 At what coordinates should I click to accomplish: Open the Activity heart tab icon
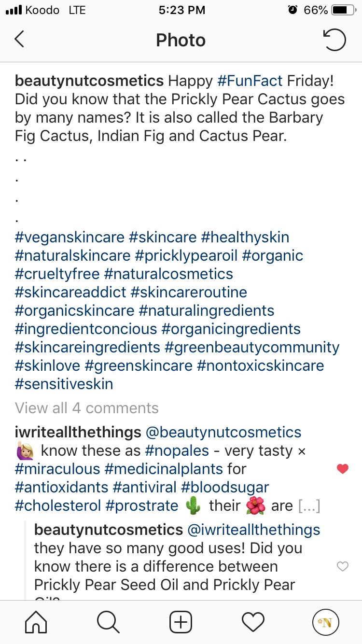point(253,622)
